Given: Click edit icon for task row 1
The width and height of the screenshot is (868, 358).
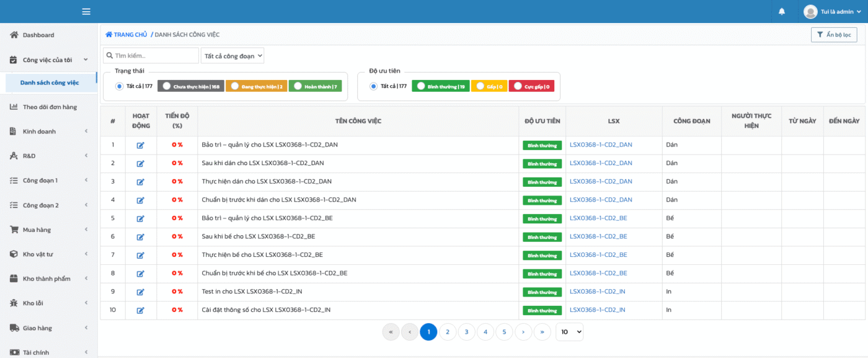Looking at the screenshot, I should [x=141, y=145].
